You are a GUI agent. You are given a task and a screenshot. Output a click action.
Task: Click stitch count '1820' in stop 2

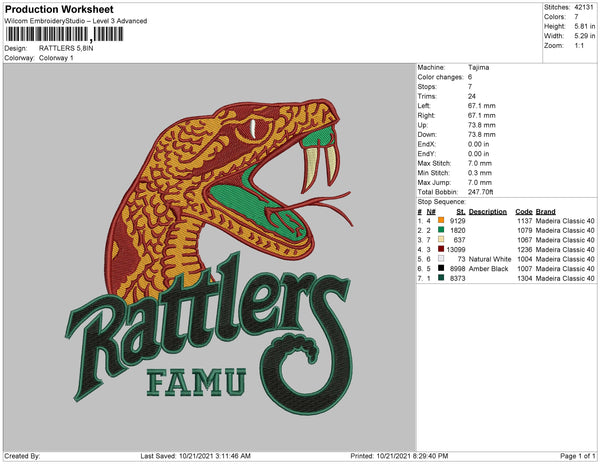(458, 230)
